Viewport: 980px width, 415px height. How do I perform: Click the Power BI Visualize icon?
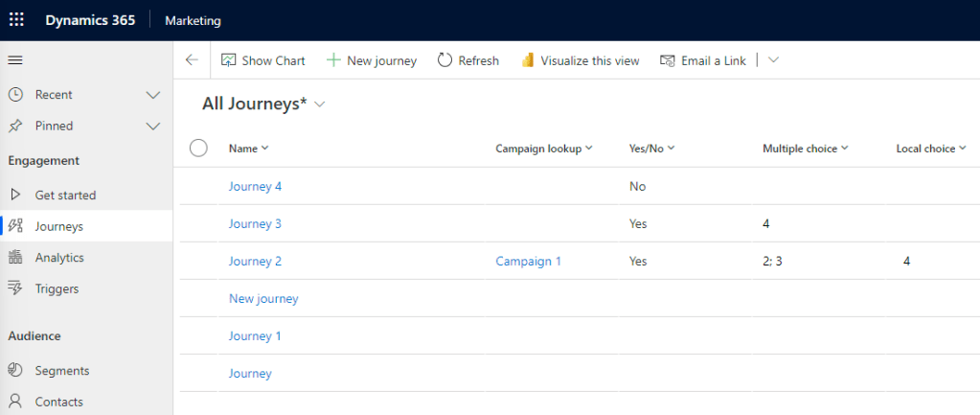(x=528, y=60)
